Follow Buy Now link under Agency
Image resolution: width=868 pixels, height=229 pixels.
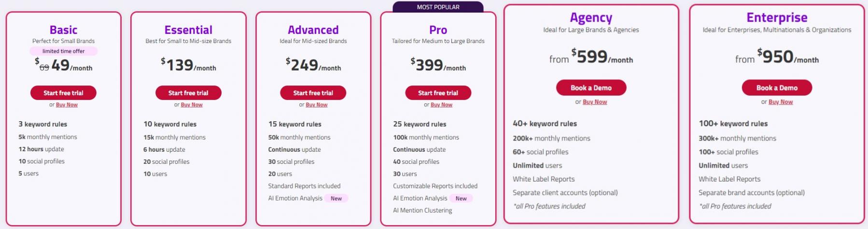(x=595, y=102)
